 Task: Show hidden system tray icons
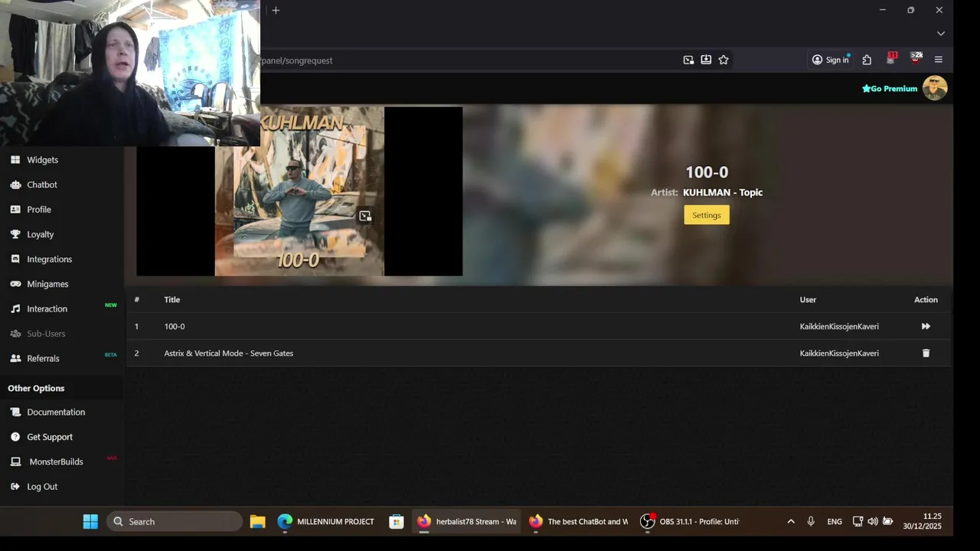791,522
